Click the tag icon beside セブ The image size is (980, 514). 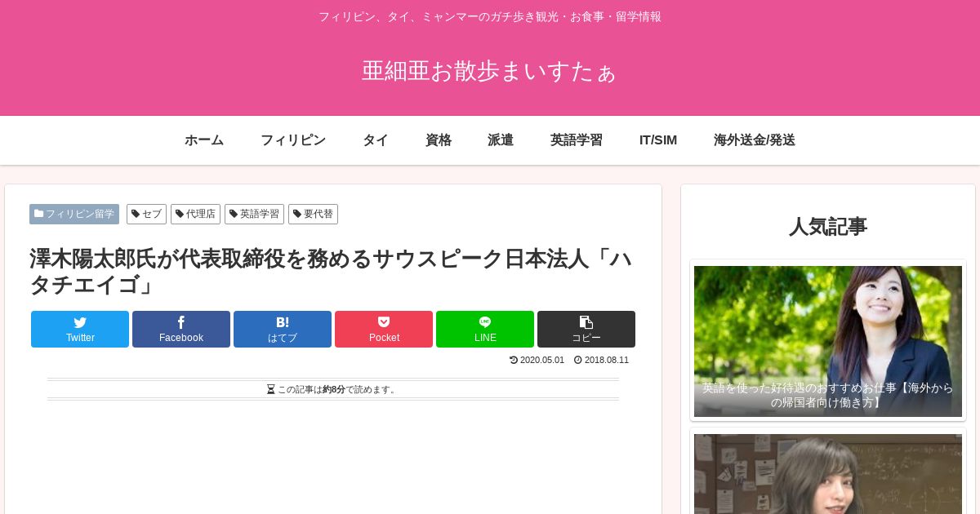[x=136, y=214]
